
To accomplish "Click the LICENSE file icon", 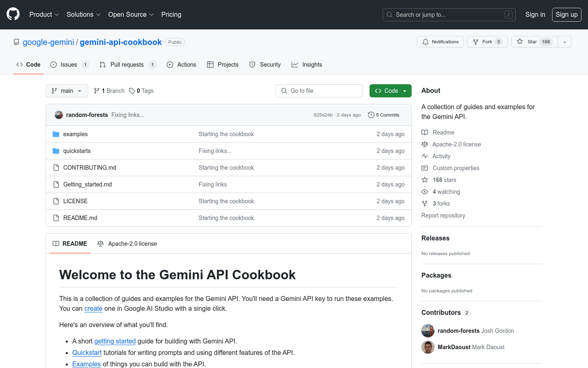I will [x=56, y=201].
